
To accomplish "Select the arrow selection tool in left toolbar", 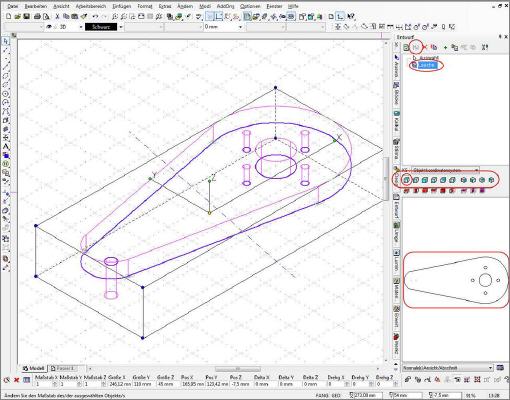I will coord(6,41).
